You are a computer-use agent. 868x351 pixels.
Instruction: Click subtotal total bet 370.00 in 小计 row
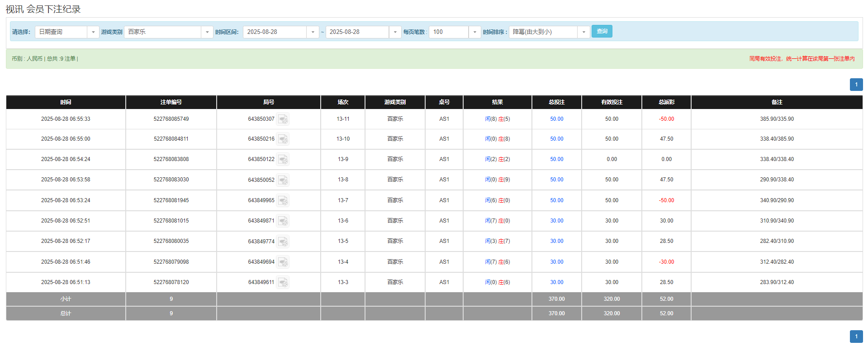click(557, 299)
